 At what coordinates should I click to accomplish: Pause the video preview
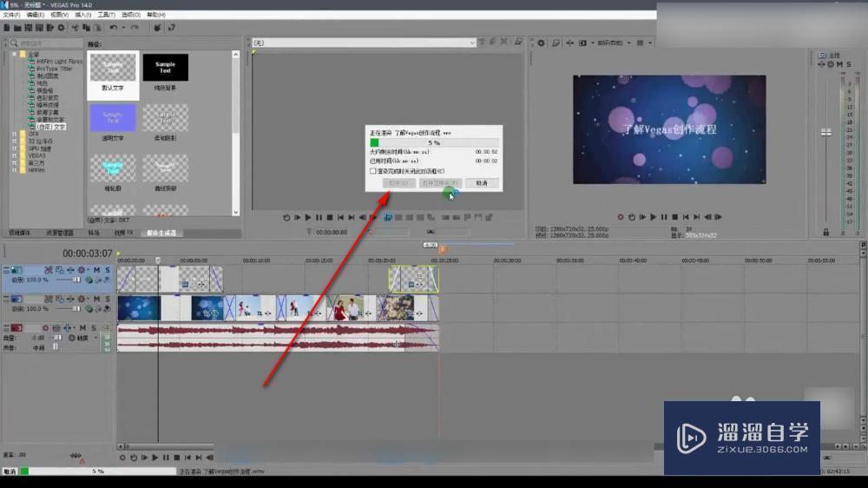(x=664, y=217)
